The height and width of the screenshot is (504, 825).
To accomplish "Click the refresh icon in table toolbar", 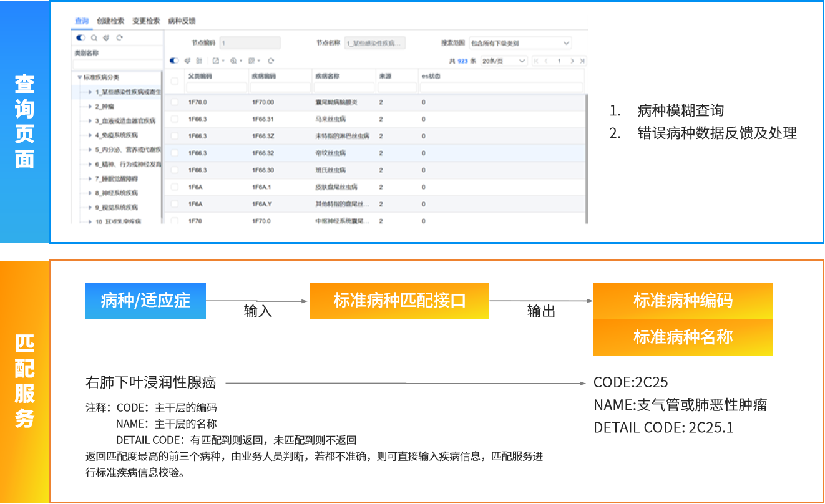I will click(x=271, y=61).
